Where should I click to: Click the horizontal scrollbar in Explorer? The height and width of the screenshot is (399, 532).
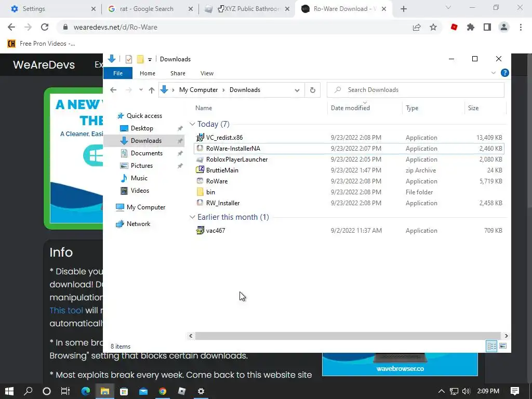[x=348, y=336]
